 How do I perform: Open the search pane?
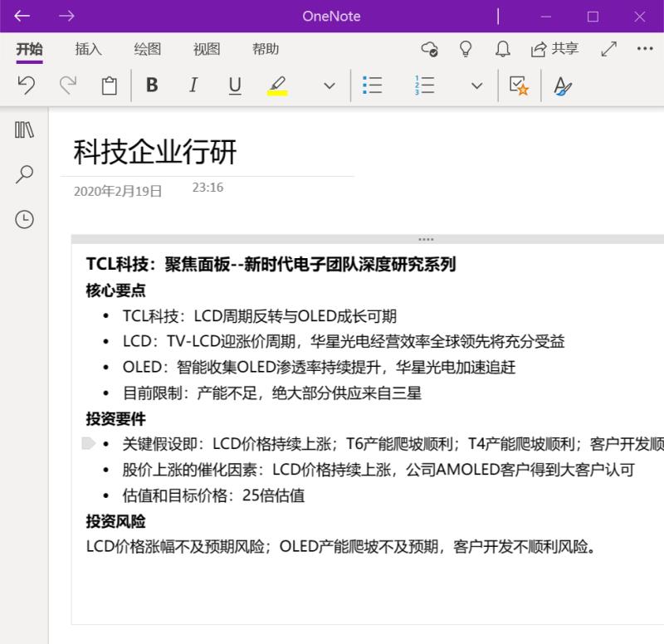25,174
